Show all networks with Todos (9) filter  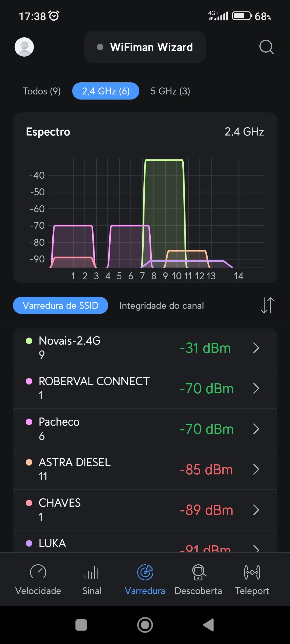click(42, 91)
